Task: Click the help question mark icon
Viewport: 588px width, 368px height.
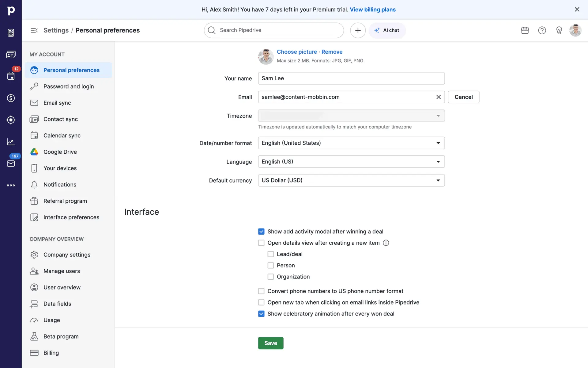Action: (542, 30)
